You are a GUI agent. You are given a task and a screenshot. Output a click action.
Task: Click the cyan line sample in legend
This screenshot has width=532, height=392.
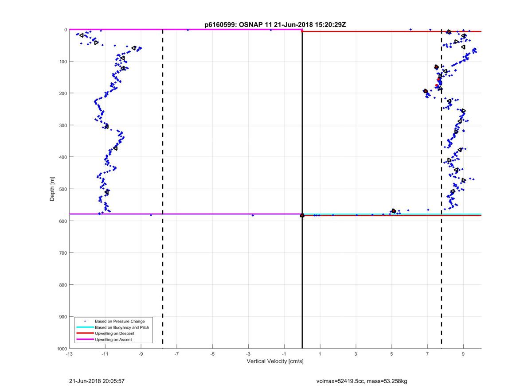[x=85, y=327]
